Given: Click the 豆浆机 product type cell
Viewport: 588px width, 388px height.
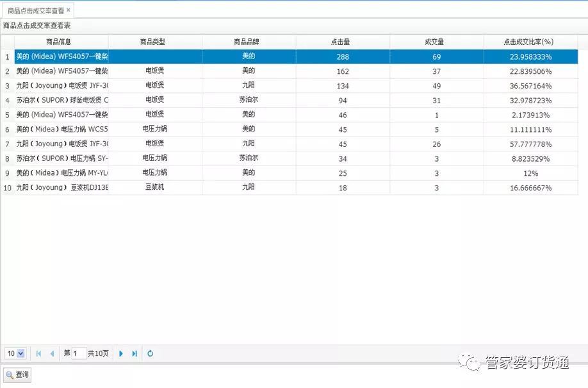Looking at the screenshot, I should coord(155,188).
